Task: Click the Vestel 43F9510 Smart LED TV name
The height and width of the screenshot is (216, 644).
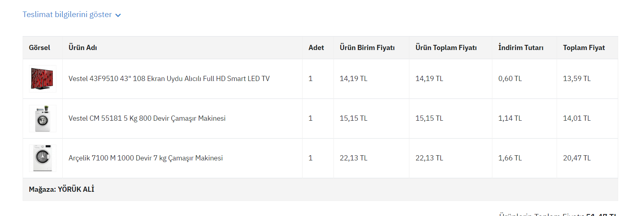Action: pyautogui.click(x=169, y=79)
